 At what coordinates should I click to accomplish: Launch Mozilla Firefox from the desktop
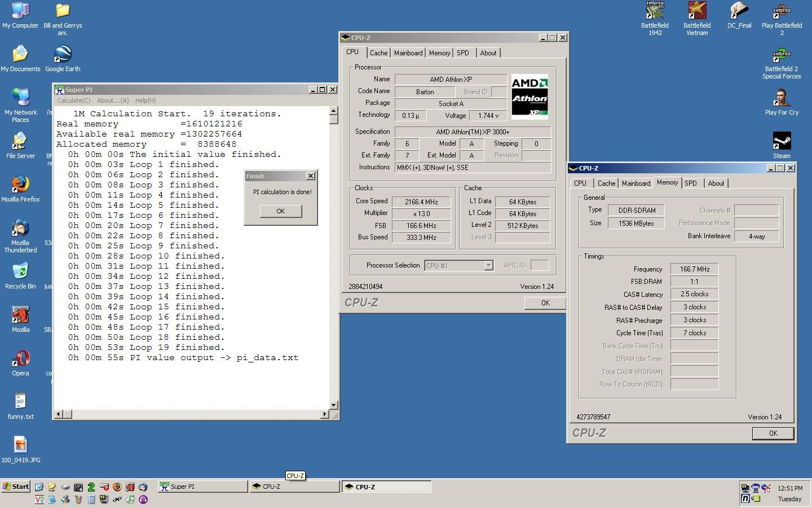point(20,189)
